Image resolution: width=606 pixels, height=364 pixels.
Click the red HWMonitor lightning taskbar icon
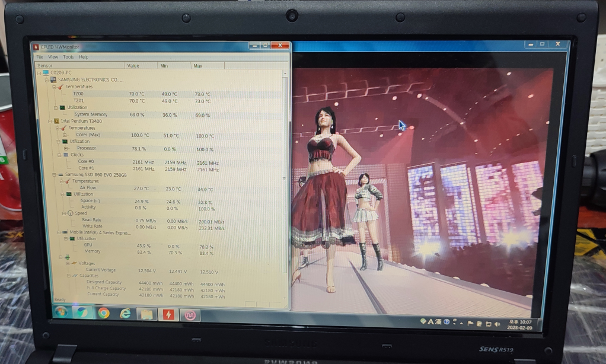168,312
